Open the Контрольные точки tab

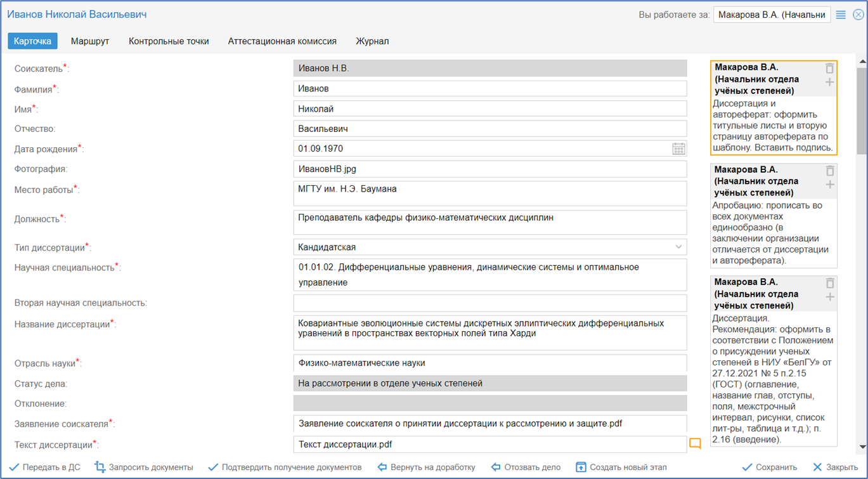coord(169,41)
